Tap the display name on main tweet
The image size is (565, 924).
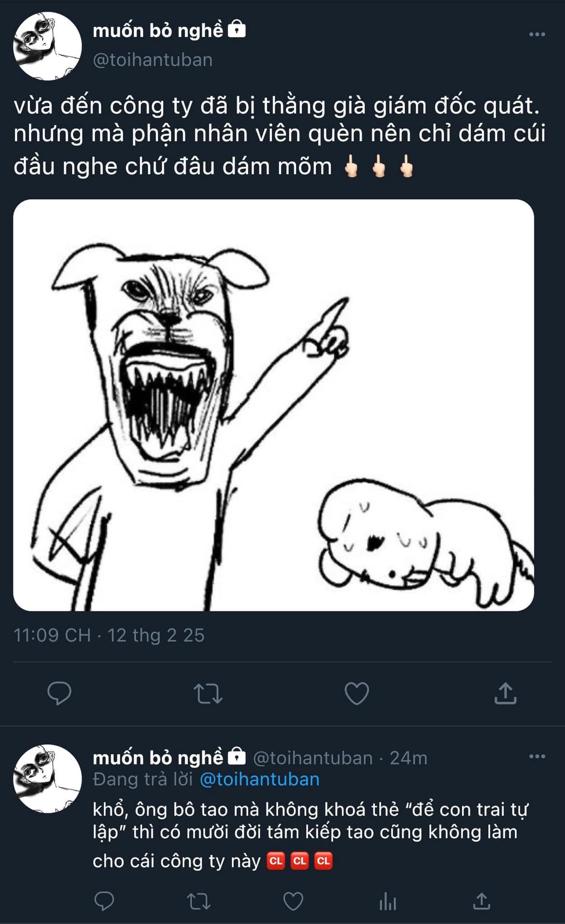pos(158,31)
